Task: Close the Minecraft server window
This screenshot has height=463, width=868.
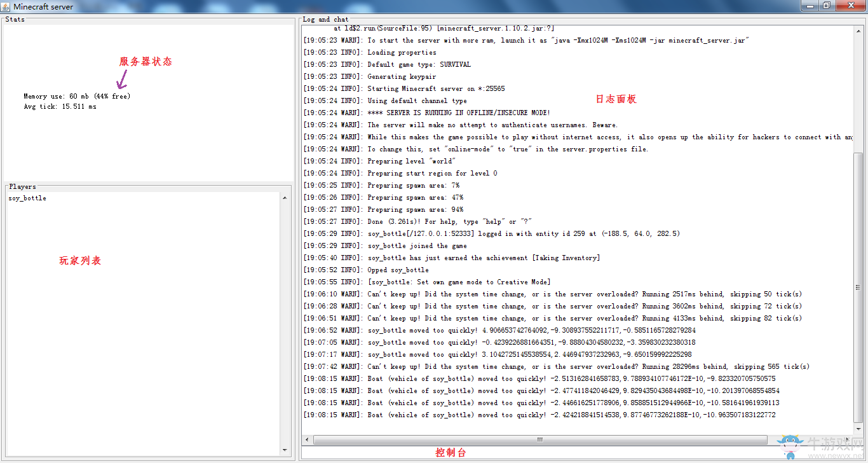Action: [x=850, y=5]
